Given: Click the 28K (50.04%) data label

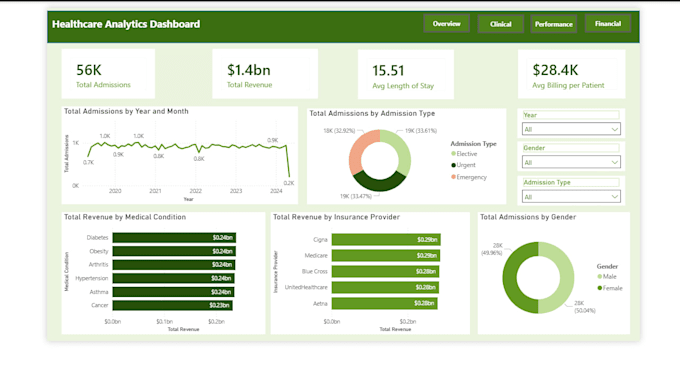Looking at the screenshot, I should tap(585, 307).
